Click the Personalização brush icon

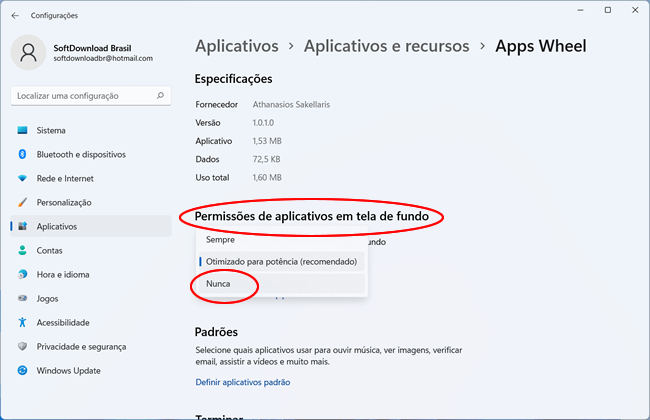point(22,202)
